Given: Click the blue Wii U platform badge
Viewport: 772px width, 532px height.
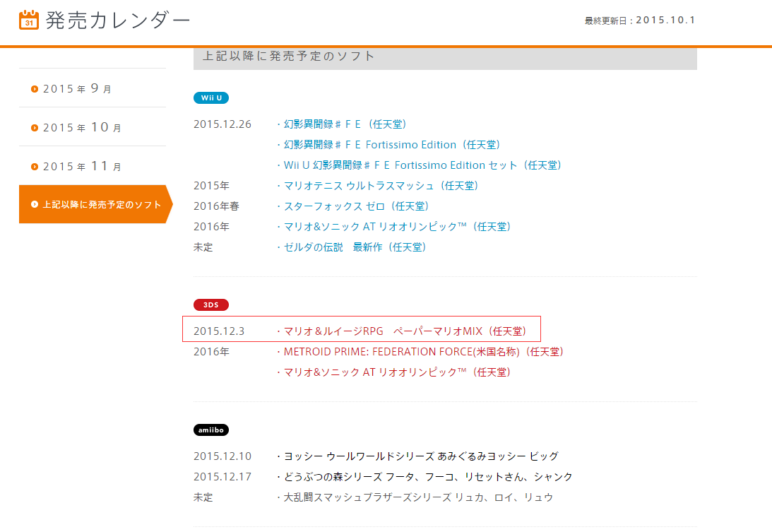Looking at the screenshot, I should [x=210, y=97].
